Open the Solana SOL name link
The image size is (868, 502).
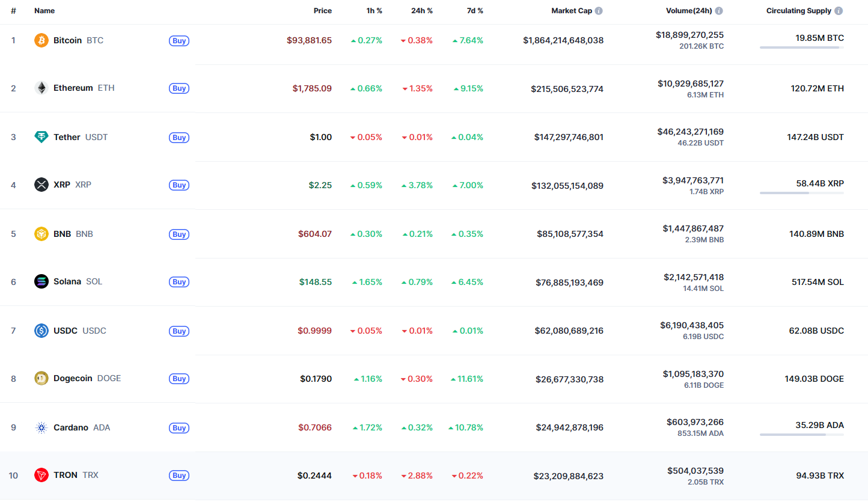pos(78,281)
